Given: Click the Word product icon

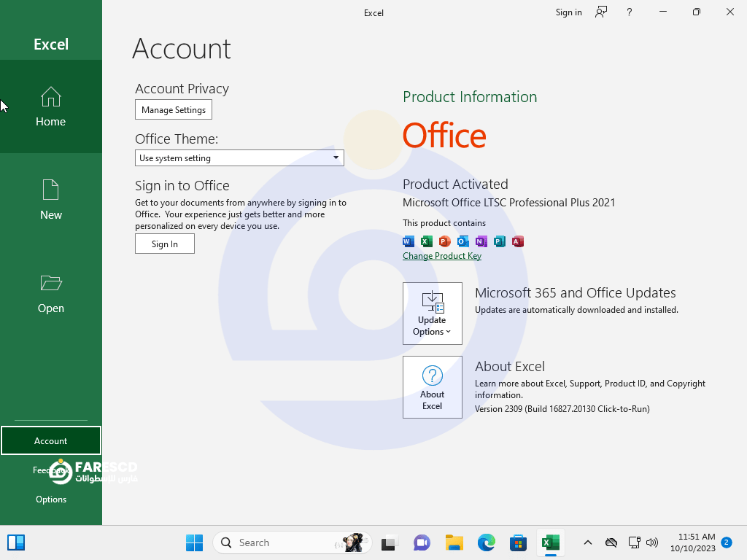Looking at the screenshot, I should 409,241.
